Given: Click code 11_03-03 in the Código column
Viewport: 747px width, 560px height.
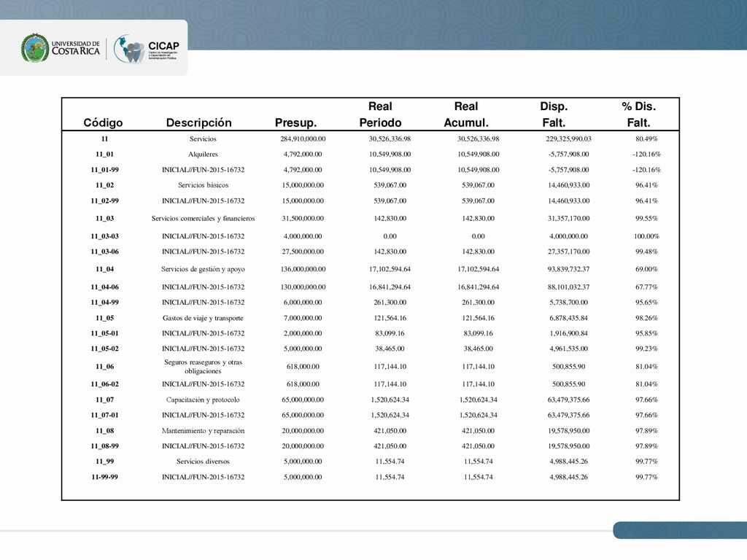Looking at the screenshot, I should 105,236.
